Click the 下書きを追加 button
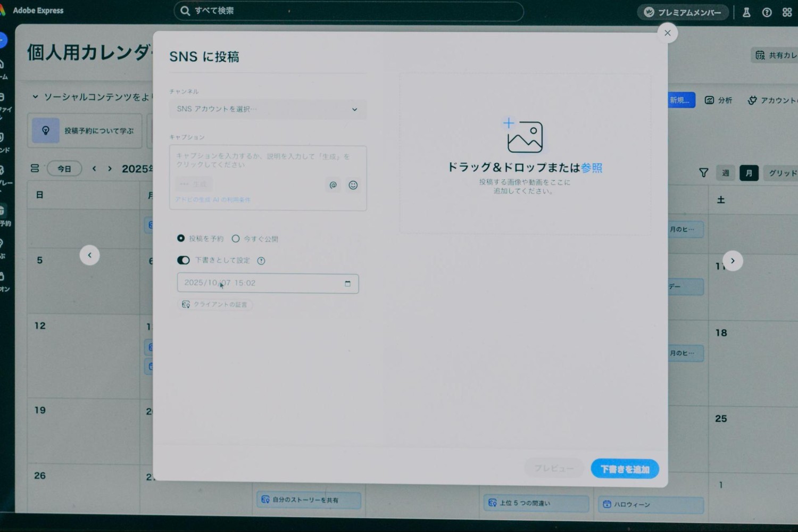The height and width of the screenshot is (532, 798). pyautogui.click(x=625, y=469)
